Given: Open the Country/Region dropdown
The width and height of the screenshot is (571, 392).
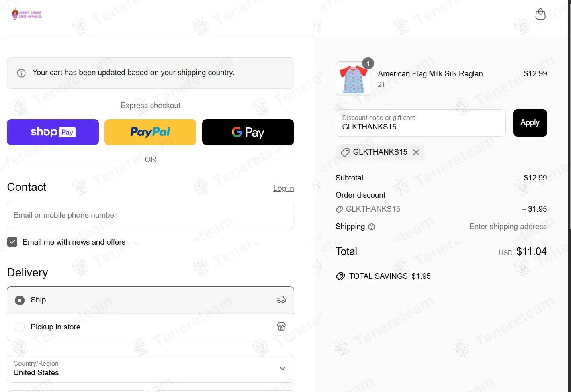Looking at the screenshot, I should click(150, 369).
